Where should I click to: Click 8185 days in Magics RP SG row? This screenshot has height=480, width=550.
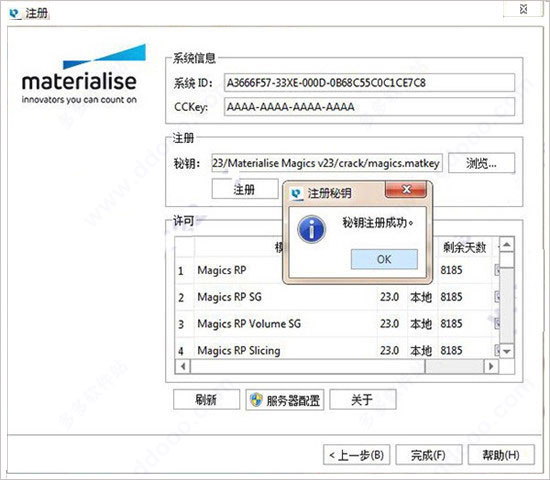click(x=451, y=297)
